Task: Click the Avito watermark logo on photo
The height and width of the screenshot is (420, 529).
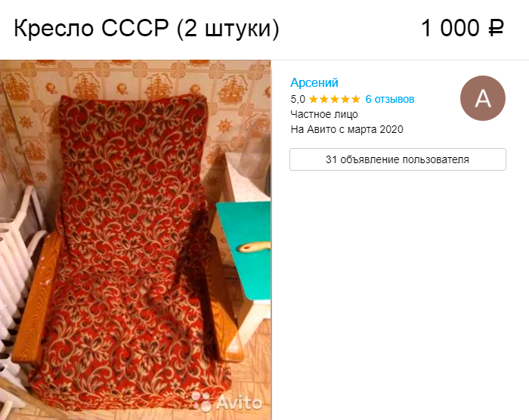Action: (x=227, y=401)
